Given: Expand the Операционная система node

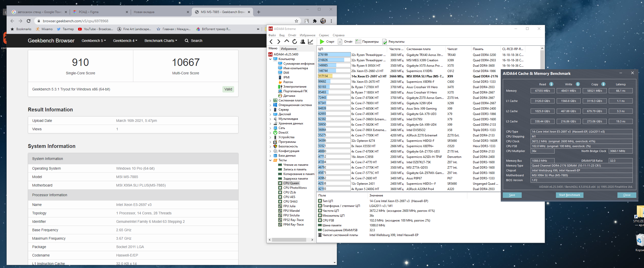Looking at the screenshot, I should click(x=270, y=105).
